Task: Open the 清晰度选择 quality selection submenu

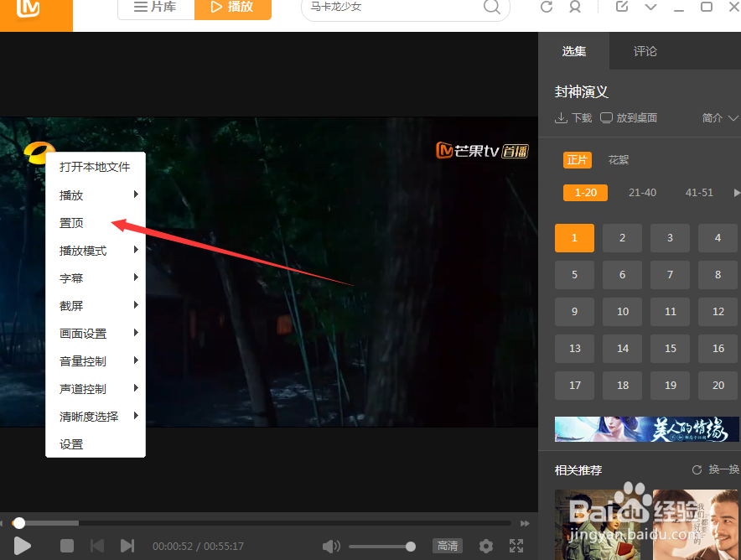Action: click(95, 417)
